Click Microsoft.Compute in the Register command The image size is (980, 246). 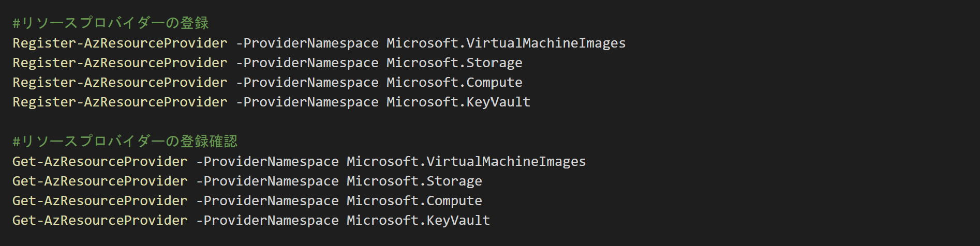tap(454, 83)
